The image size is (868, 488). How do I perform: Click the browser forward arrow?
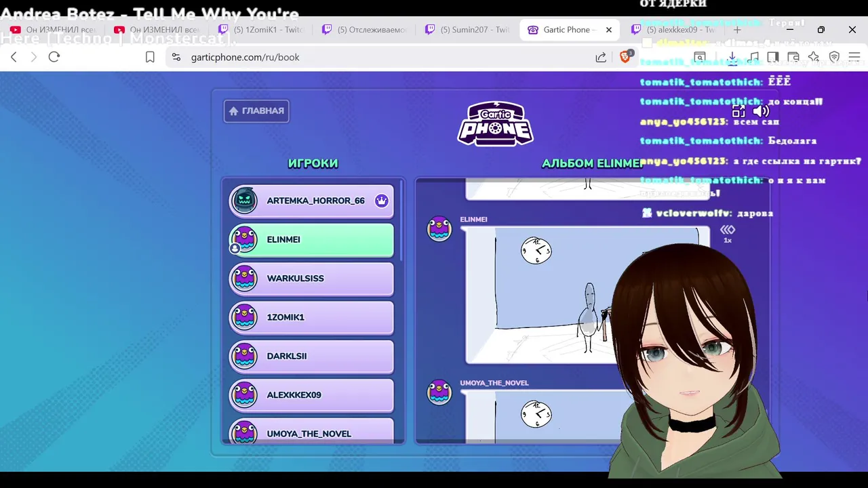coord(34,57)
